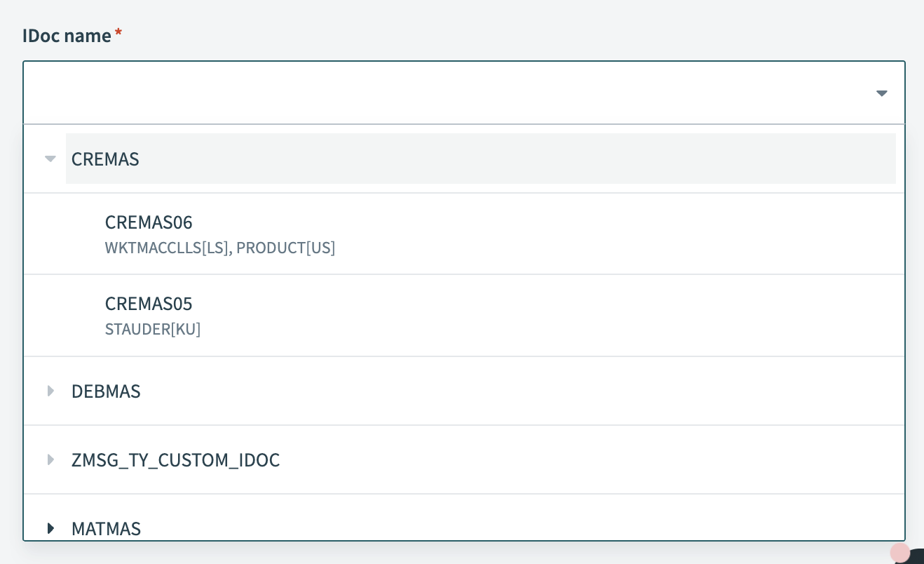Viewport: 924px width, 564px height.
Task: Collapse the CREMAS group arrow
Action: [x=50, y=159]
